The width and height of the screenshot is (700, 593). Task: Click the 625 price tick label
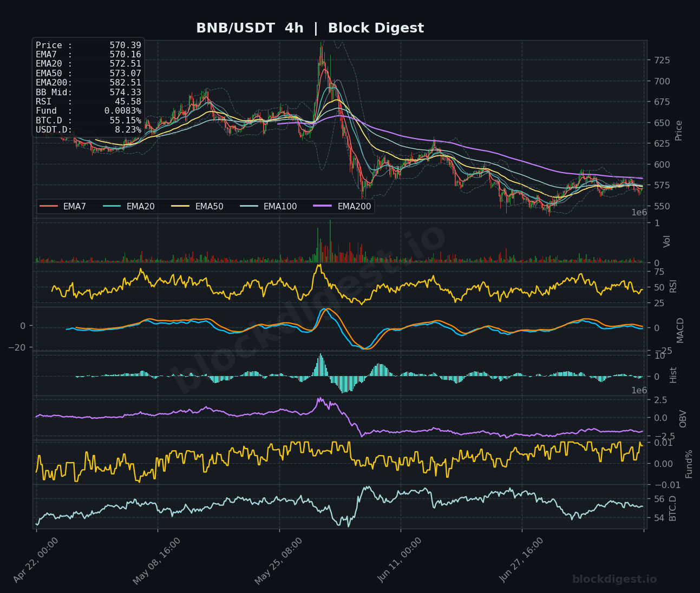coord(662,144)
